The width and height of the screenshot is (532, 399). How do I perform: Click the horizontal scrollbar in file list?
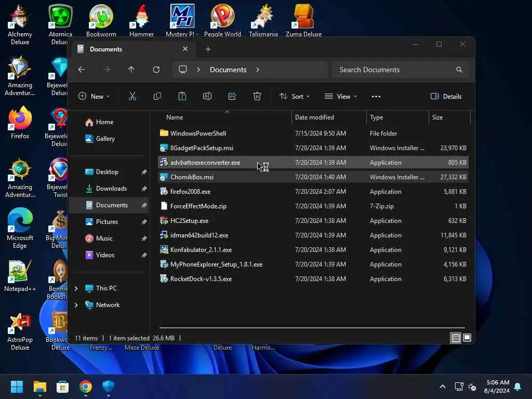click(312, 328)
